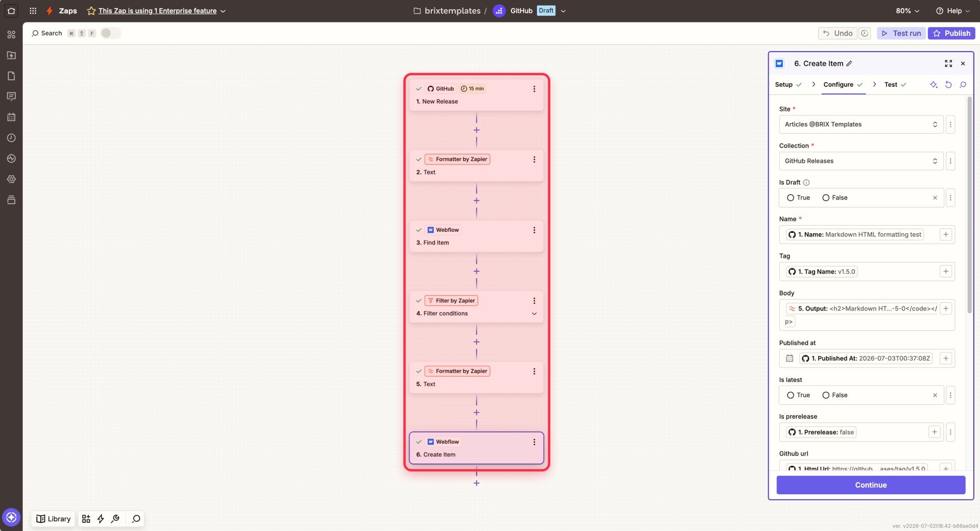Click the Undo button

pyautogui.click(x=838, y=33)
